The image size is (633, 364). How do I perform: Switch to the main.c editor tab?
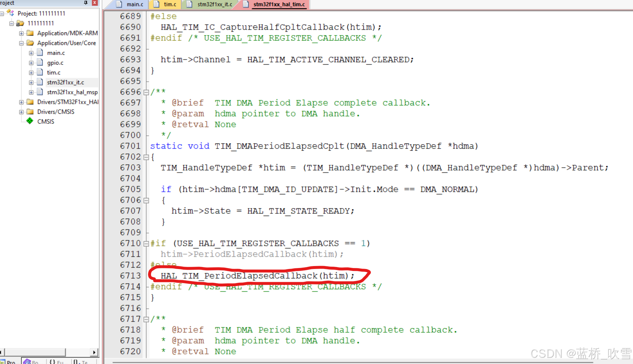pos(135,4)
